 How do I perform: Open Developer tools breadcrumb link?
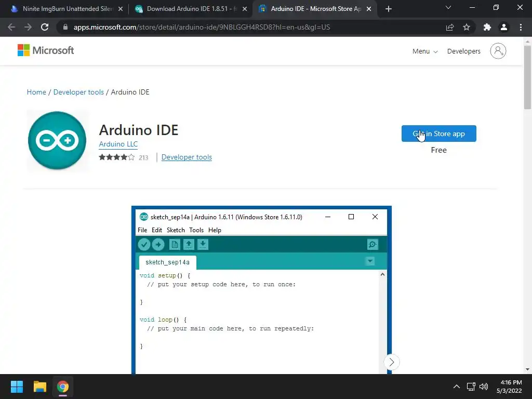78,92
